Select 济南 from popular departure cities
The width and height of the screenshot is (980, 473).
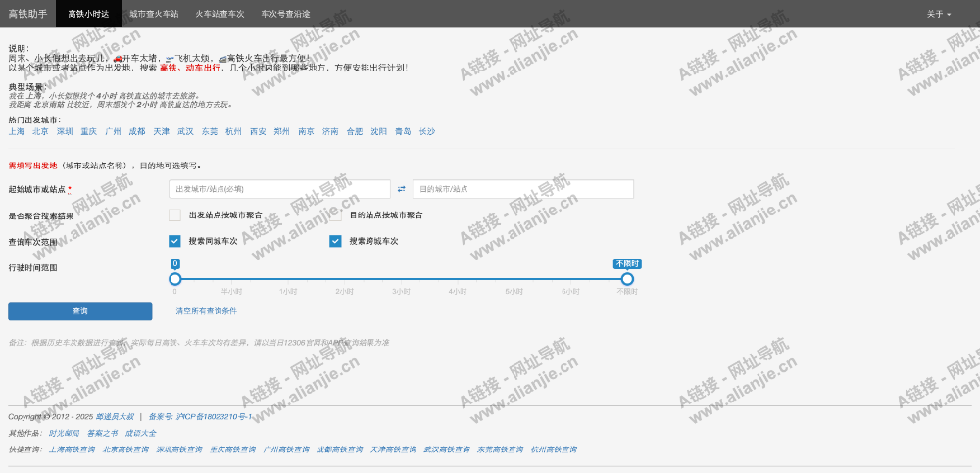click(330, 132)
